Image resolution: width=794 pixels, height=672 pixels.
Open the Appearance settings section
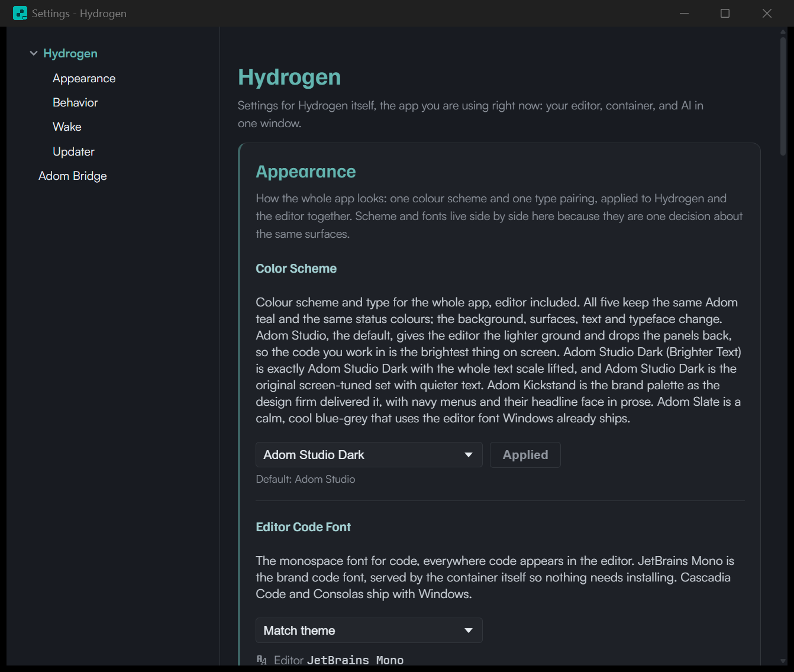click(x=84, y=78)
